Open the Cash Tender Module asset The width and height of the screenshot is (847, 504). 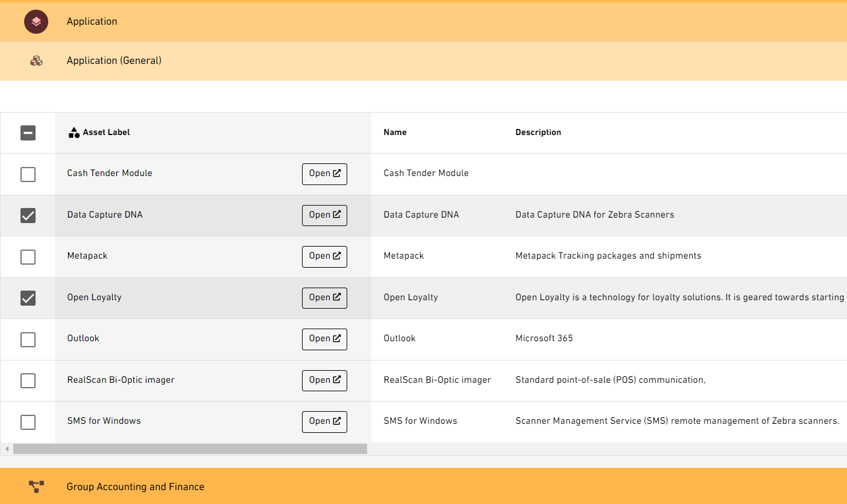pyautogui.click(x=324, y=174)
